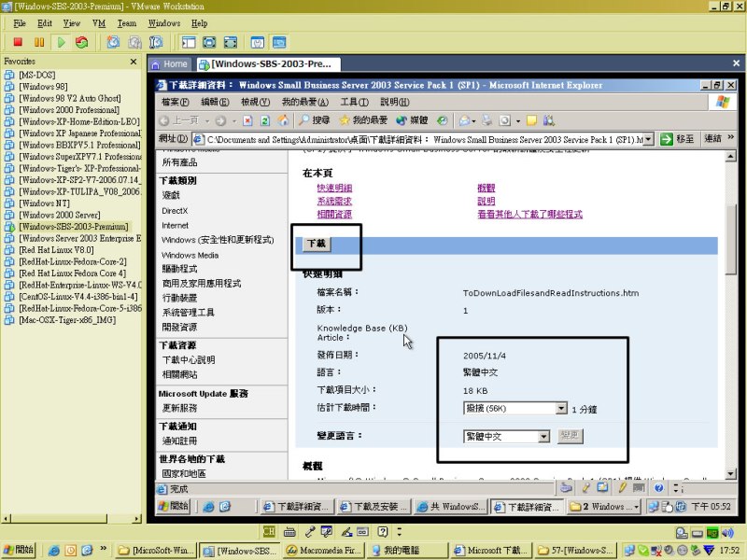Click the 變更 button next to language
The image size is (747, 560).
coord(570,436)
